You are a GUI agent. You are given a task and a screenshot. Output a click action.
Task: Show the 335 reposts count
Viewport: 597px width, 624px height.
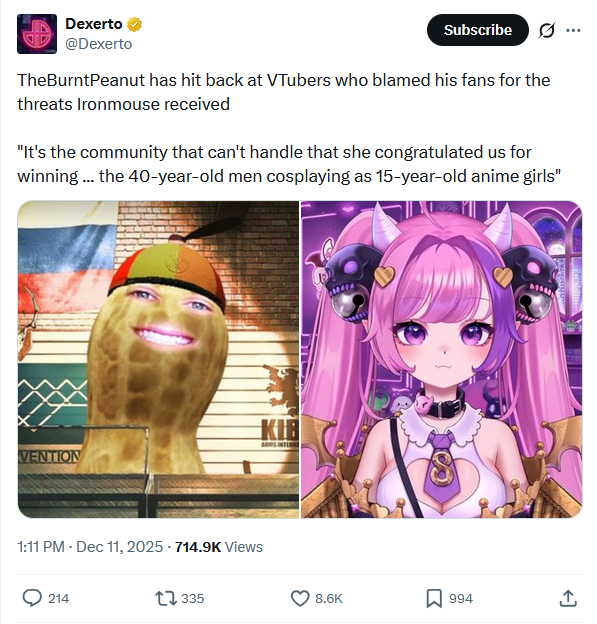(x=193, y=599)
